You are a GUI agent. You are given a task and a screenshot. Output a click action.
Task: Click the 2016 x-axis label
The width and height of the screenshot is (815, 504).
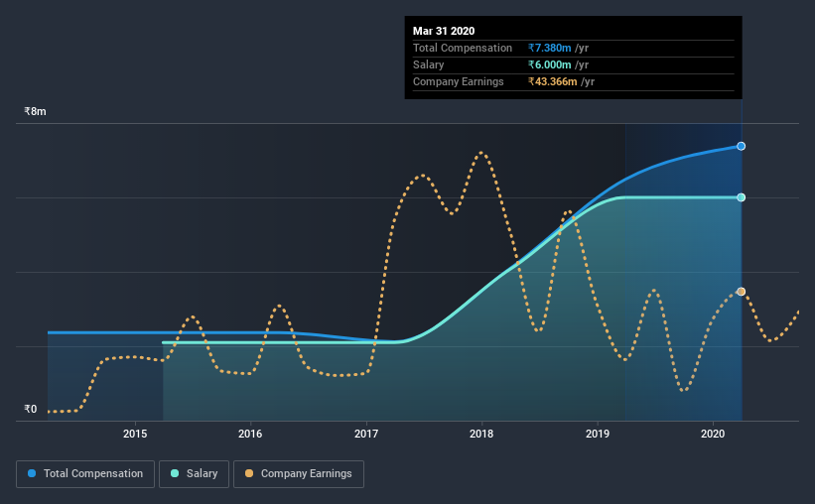(250, 434)
